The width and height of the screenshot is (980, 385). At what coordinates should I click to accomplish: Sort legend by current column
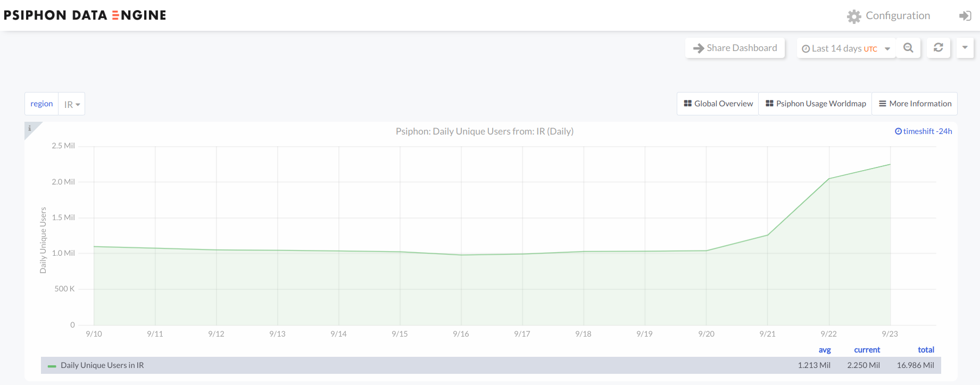867,350
